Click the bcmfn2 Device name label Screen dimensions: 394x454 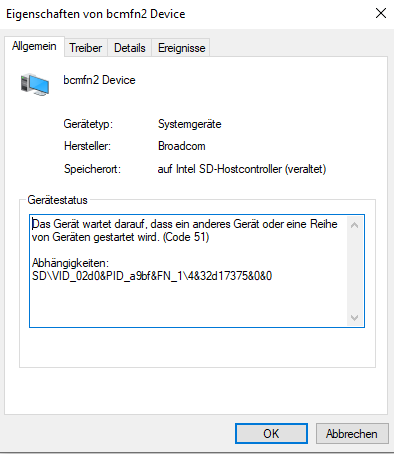[99, 80]
